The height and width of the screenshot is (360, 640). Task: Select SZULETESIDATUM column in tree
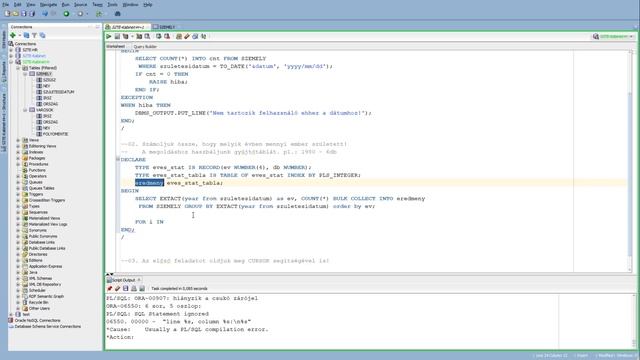[58, 92]
